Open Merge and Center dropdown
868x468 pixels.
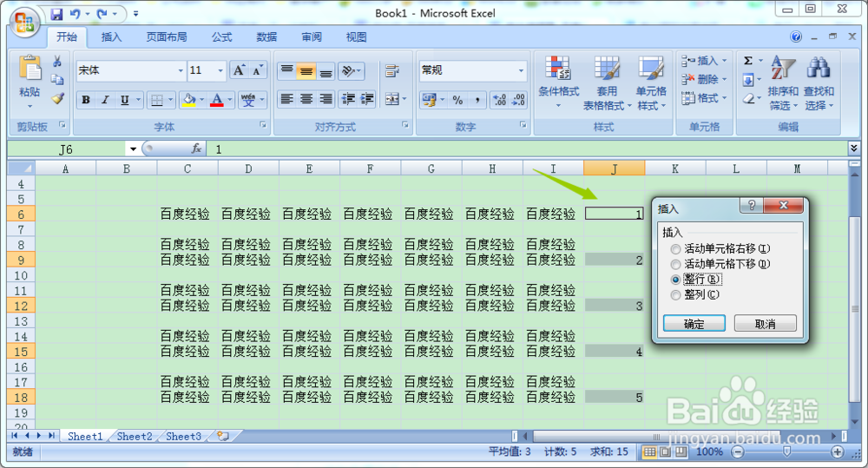pos(404,100)
